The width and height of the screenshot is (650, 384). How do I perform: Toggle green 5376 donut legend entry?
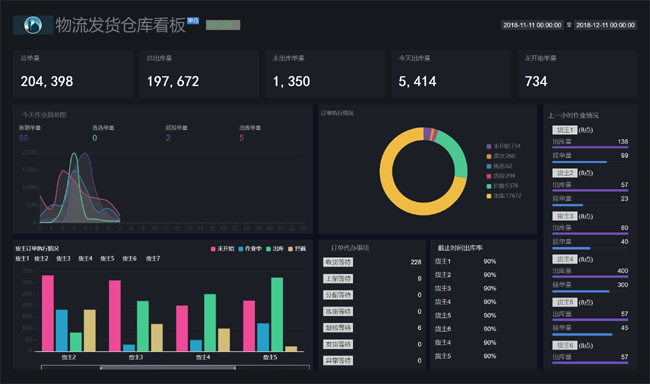(x=502, y=186)
